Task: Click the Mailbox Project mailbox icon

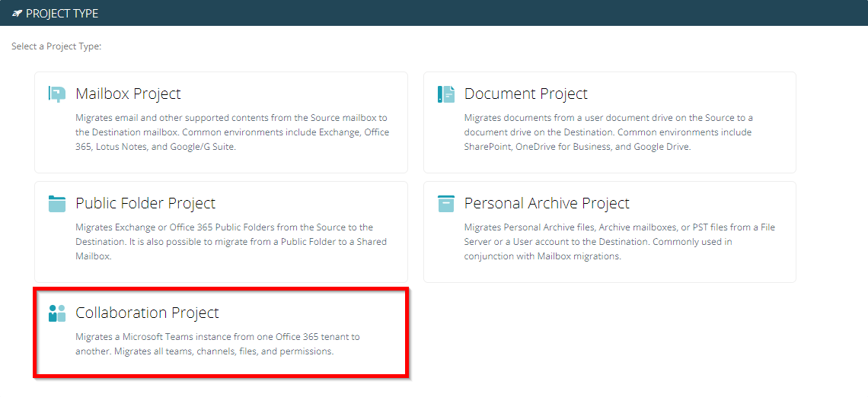Action: (57, 94)
